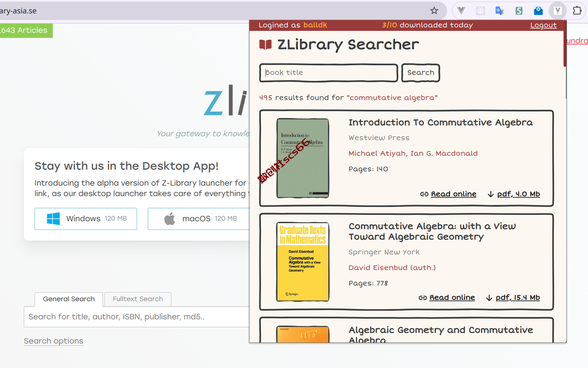588x368 pixels.
Task: Toggle the ZLibrary Searcher extension icon
Action: tap(558, 11)
